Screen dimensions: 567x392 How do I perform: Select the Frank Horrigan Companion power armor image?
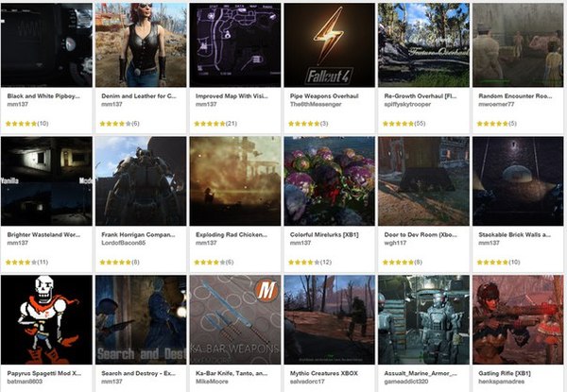click(x=141, y=181)
